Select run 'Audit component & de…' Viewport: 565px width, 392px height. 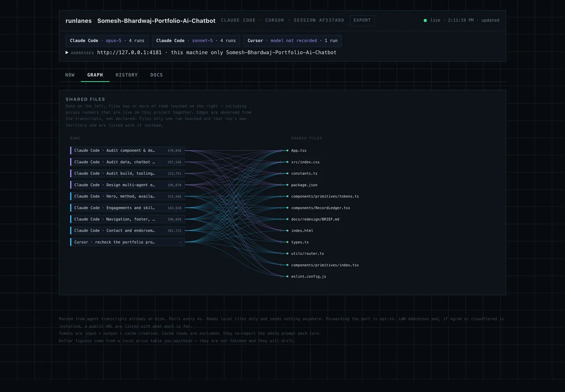[128, 150]
